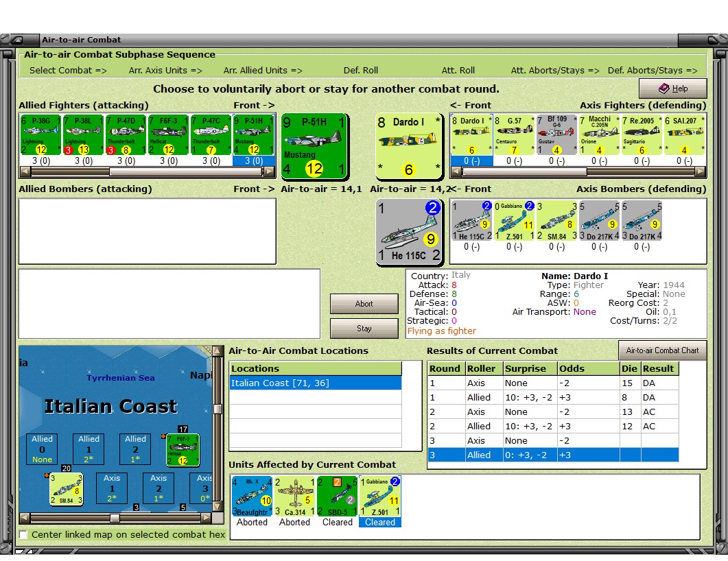The image size is (728, 561).
Task: Select the Re.2005 Sagittario fighter counter
Action: (642, 135)
